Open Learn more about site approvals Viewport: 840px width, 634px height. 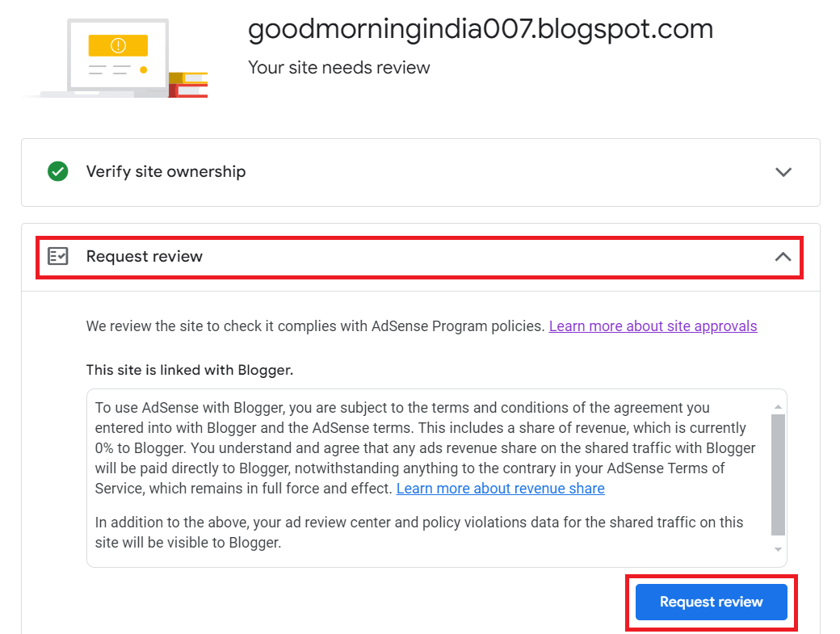653,326
